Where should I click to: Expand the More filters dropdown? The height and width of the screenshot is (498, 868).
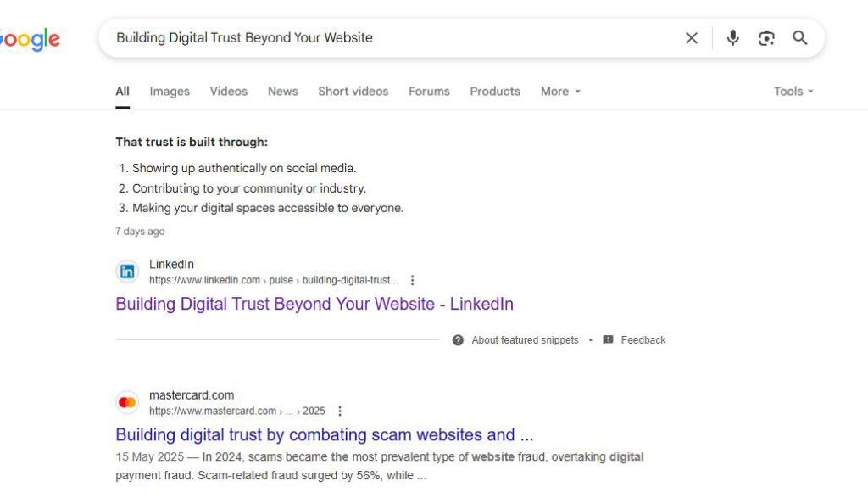tap(560, 92)
